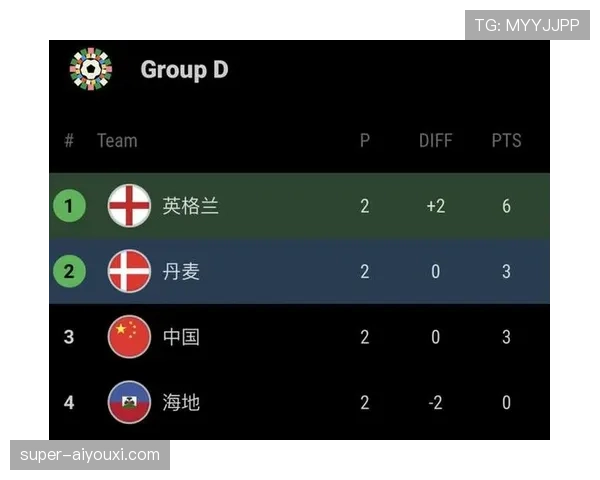Click the rank 3 position number
The width and height of the screenshot is (600, 480).
tap(69, 337)
